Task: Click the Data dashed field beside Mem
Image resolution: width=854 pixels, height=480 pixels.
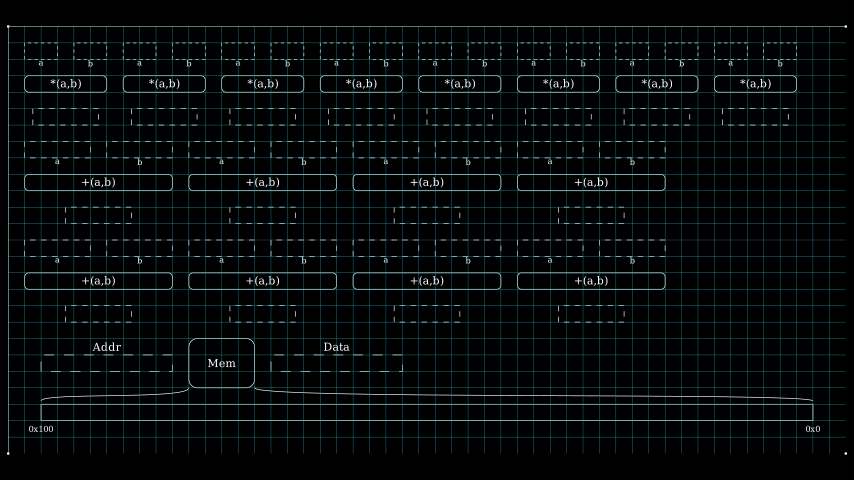Action: click(x=336, y=363)
